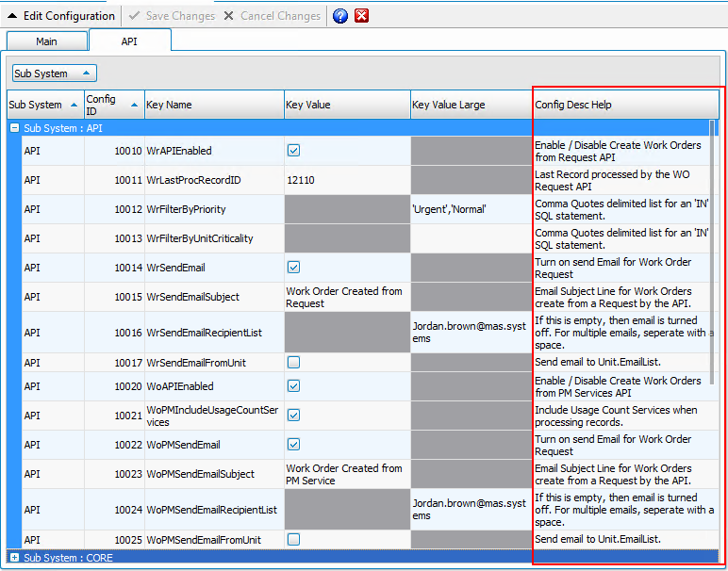Collapse the Edit Configuration triangle icon

12,16
